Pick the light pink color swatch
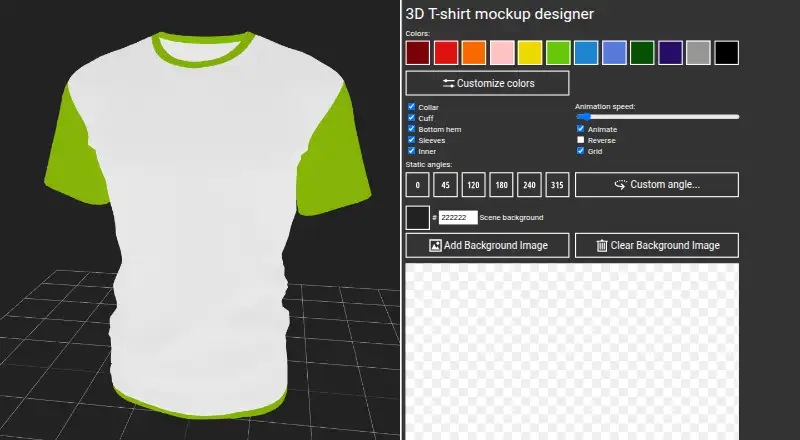The image size is (800, 440). coord(502,53)
